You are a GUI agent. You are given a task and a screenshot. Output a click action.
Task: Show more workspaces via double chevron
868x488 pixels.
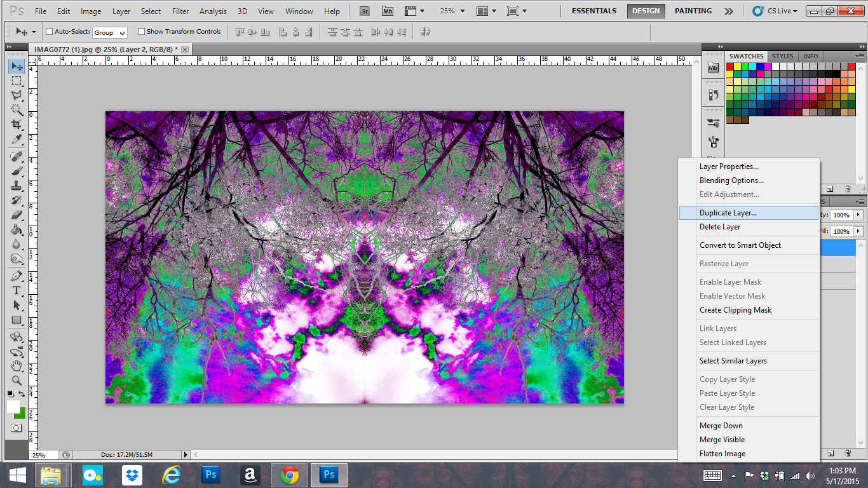point(729,11)
